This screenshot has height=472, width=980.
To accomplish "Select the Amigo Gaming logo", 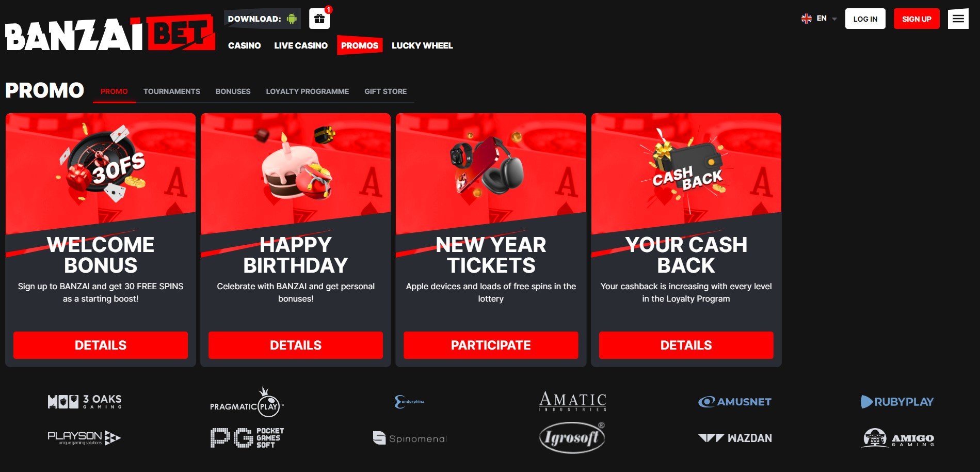I will click(897, 438).
